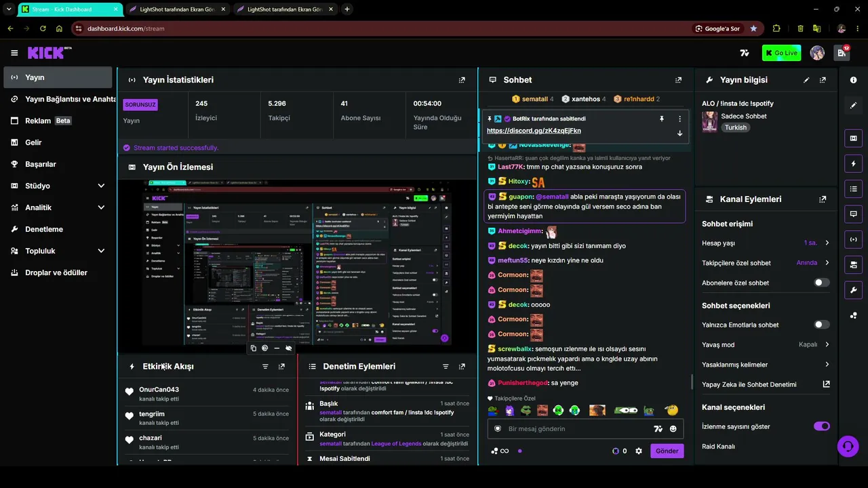Open Denetleme in the sidebar
Image resolution: width=868 pixels, height=488 pixels.
(58, 229)
